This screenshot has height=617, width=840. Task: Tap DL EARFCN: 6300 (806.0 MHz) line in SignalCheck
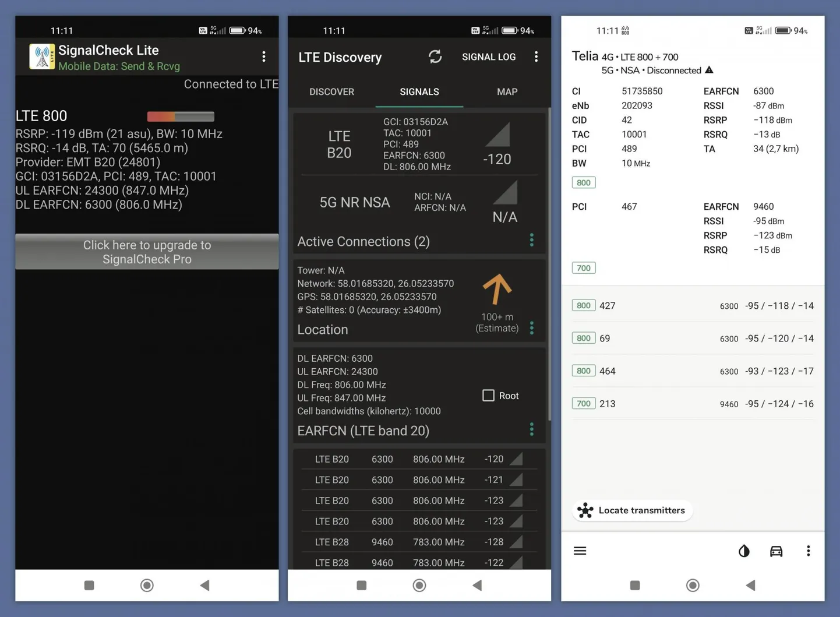tap(99, 205)
